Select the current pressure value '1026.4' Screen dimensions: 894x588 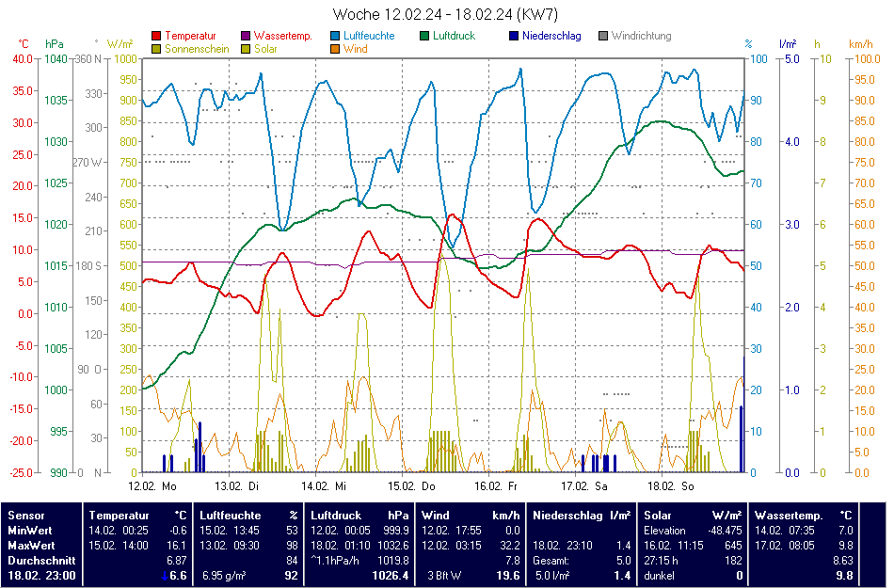pos(391,576)
